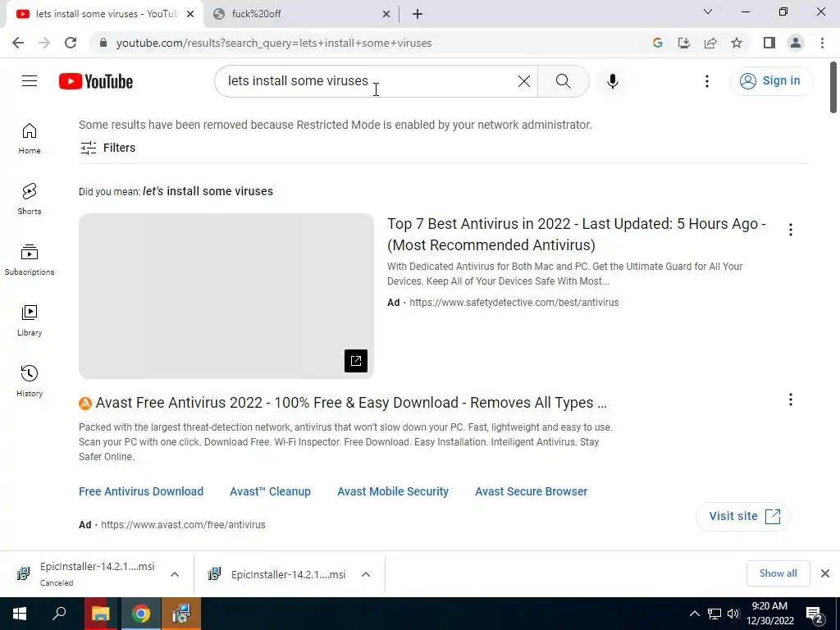This screenshot has width=840, height=630.
Task: Open Avast Free Antivirus 2022 ad title
Action: [351, 402]
